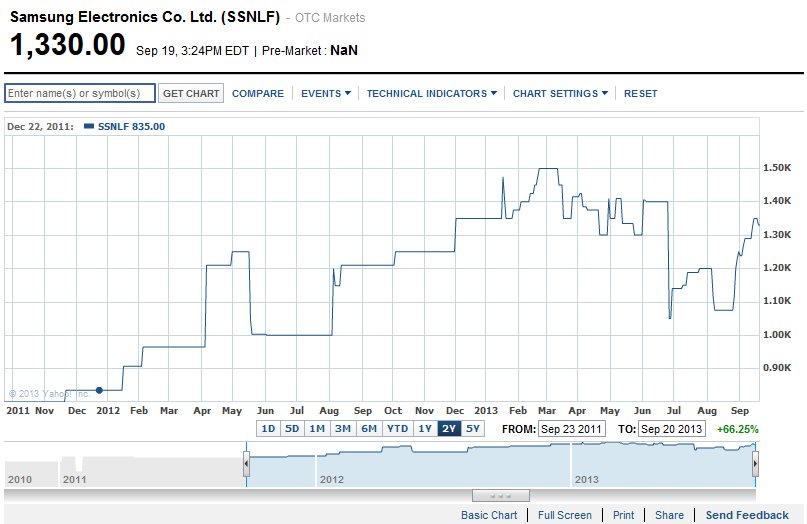The image size is (807, 524).
Task: Click the Send Feedback link
Action: click(x=747, y=515)
